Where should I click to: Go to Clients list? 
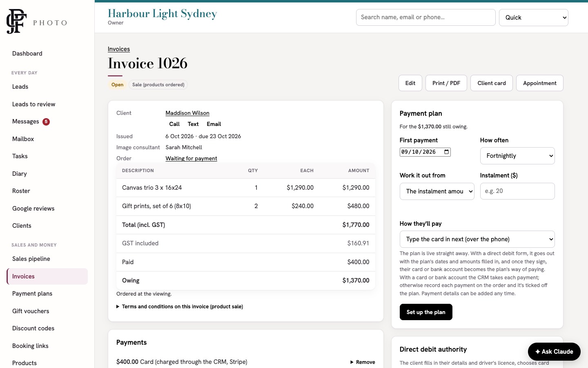47,226
